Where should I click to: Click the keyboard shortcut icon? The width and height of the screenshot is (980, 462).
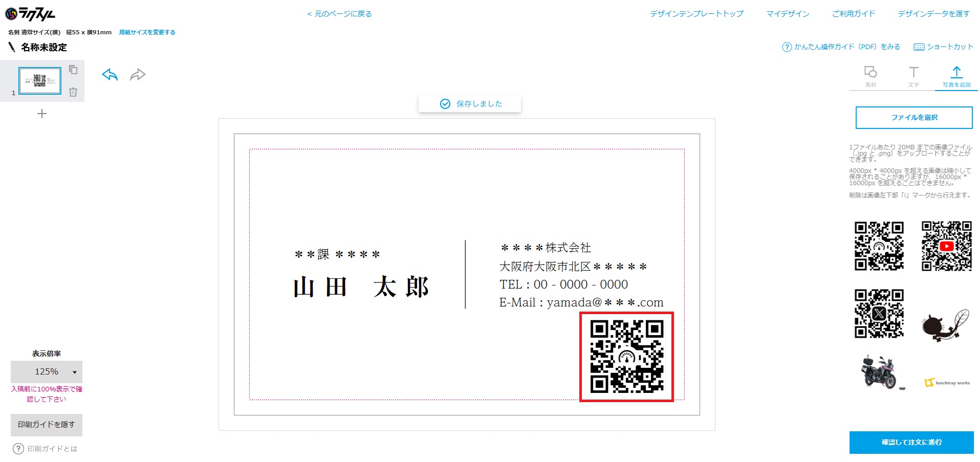919,47
